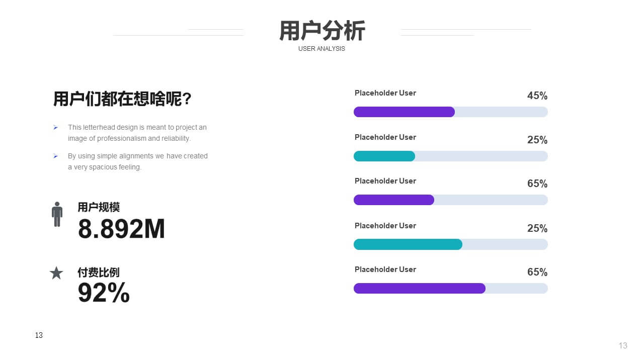Click the 付费比例 label
The width and height of the screenshot is (644, 362).
click(99, 273)
